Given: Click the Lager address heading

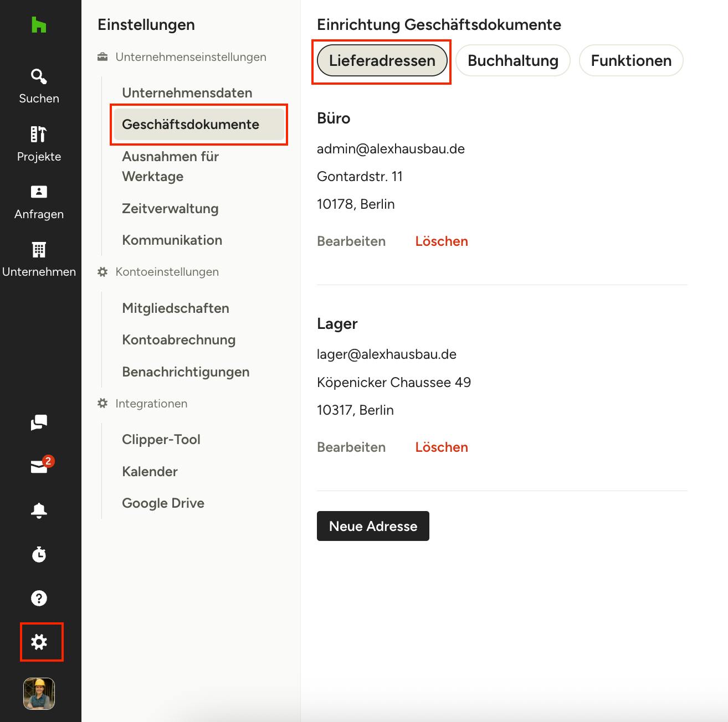Looking at the screenshot, I should click(x=337, y=324).
